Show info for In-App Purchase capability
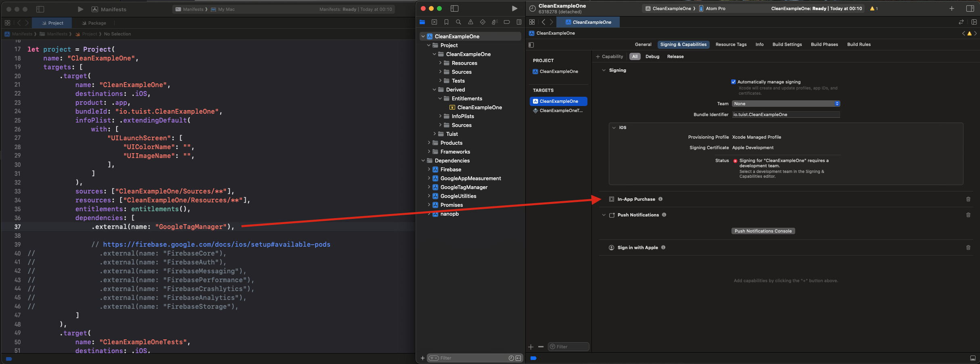Viewport: 980px width, 364px height. (x=660, y=199)
